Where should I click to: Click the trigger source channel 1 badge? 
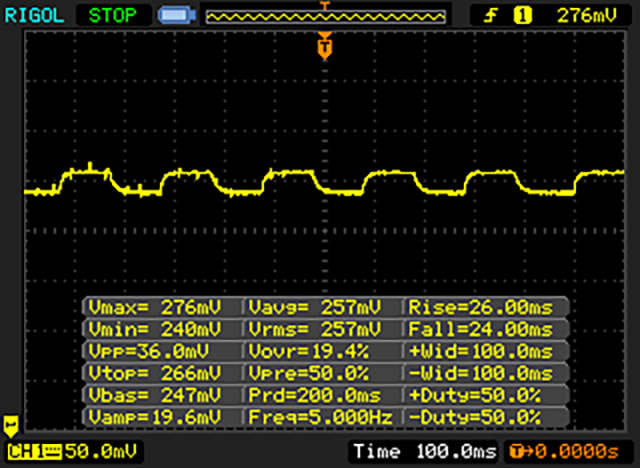click(522, 16)
